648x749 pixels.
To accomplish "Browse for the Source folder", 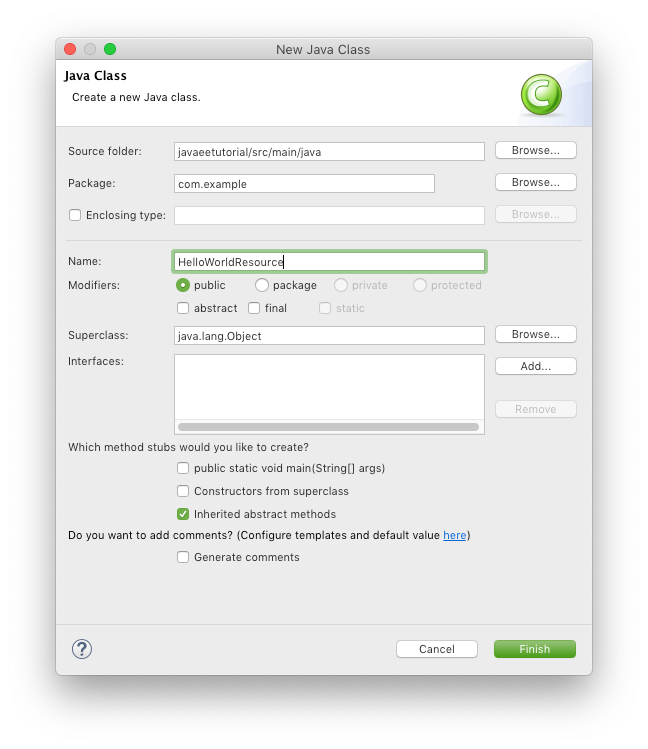I will [535, 150].
